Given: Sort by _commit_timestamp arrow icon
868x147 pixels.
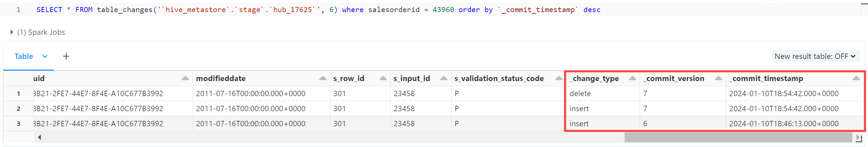Looking at the screenshot, I should (x=856, y=78).
